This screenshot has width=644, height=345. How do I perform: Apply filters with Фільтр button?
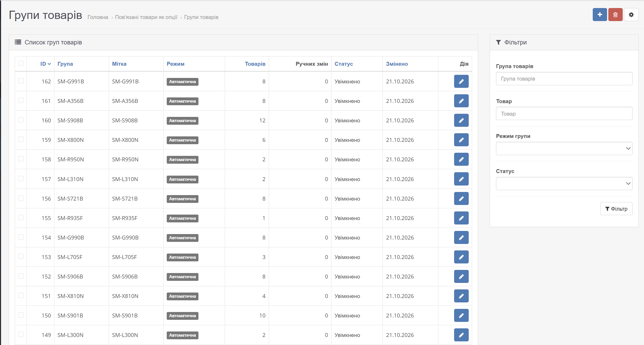[616, 209]
